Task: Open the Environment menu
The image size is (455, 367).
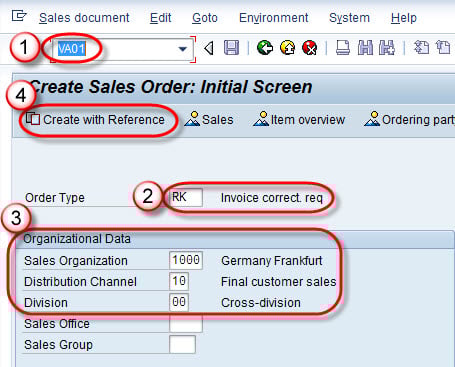Action: pos(274,18)
